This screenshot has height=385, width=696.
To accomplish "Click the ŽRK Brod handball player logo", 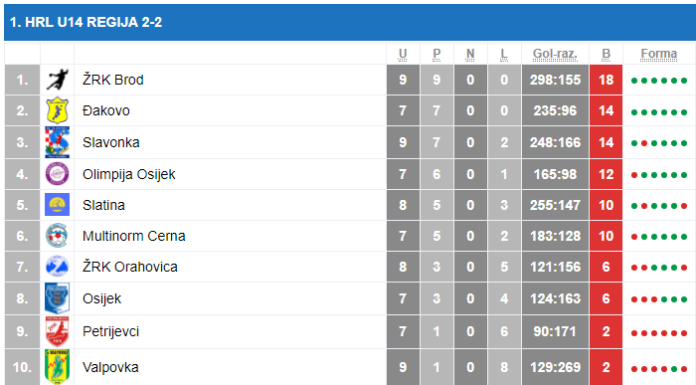I will (57, 80).
